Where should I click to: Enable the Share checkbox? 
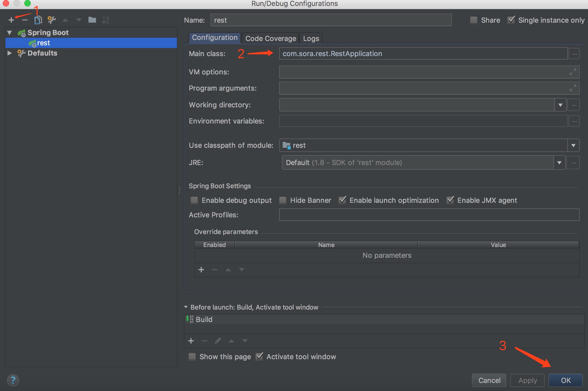point(474,20)
